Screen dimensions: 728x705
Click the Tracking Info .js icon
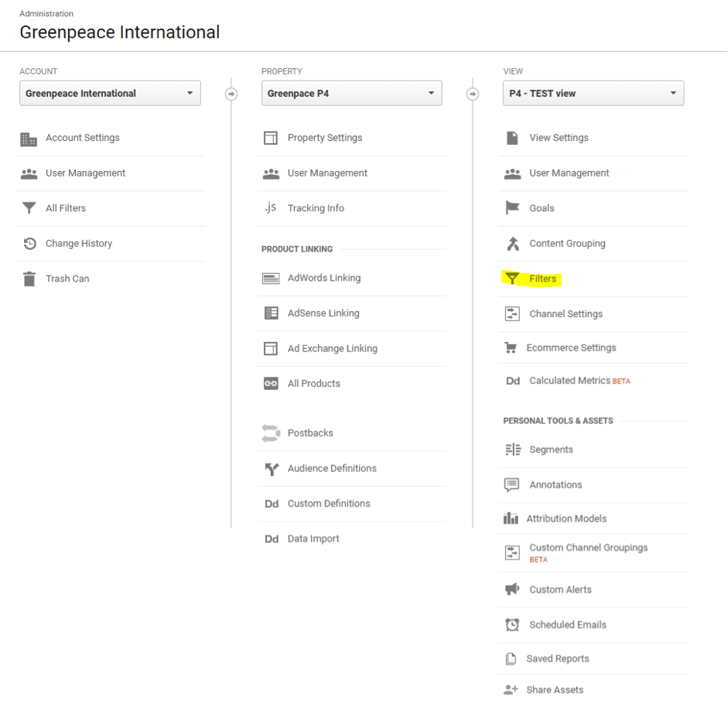click(271, 207)
